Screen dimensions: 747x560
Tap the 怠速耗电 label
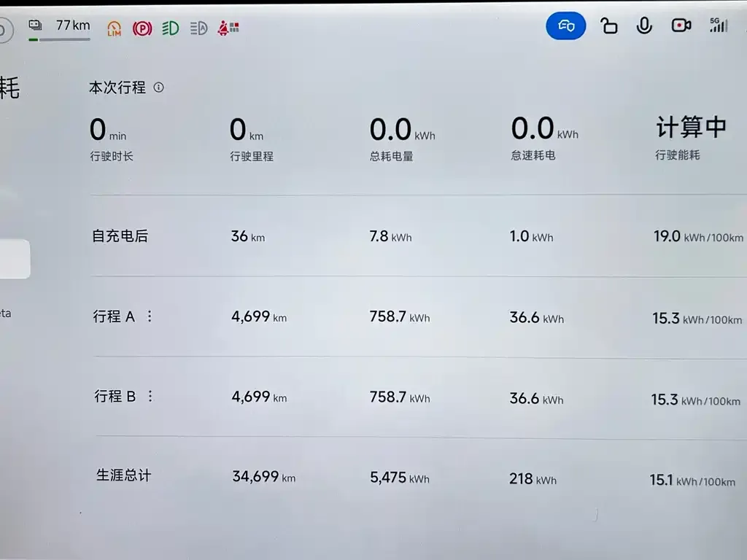click(533, 155)
